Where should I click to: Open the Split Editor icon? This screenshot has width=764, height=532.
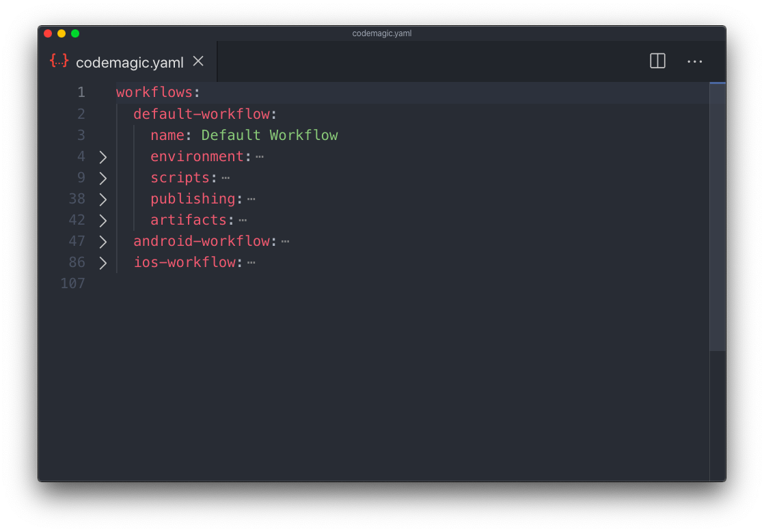point(657,61)
